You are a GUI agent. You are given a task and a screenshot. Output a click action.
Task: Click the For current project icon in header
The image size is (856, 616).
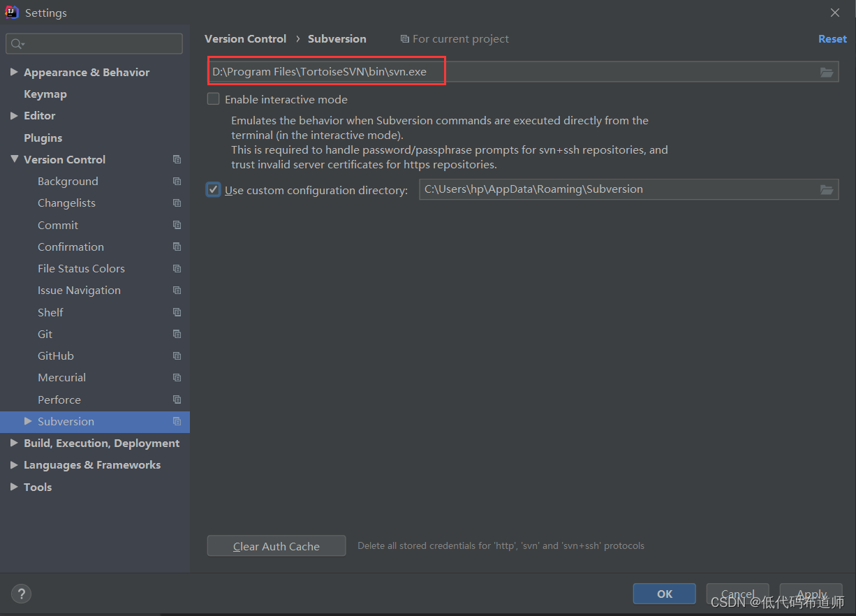[405, 39]
